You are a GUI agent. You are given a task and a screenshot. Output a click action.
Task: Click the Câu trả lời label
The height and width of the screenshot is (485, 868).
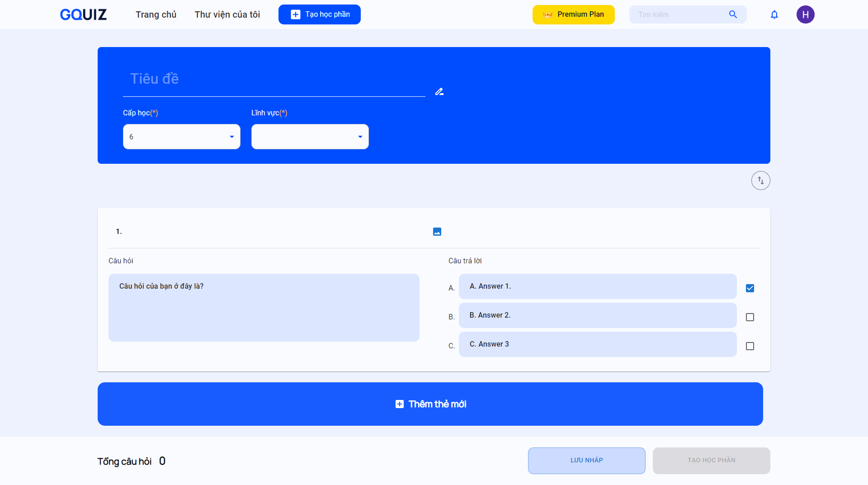pos(465,261)
